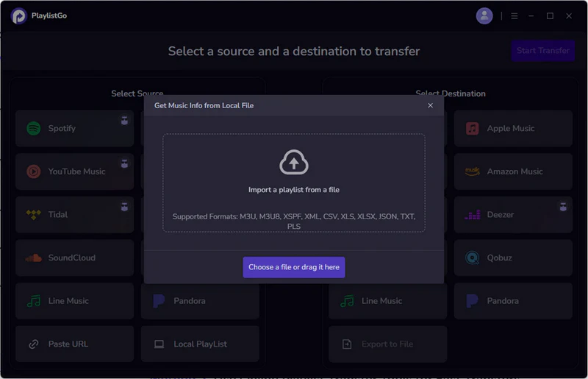Select Line Music in source panel

75,301
